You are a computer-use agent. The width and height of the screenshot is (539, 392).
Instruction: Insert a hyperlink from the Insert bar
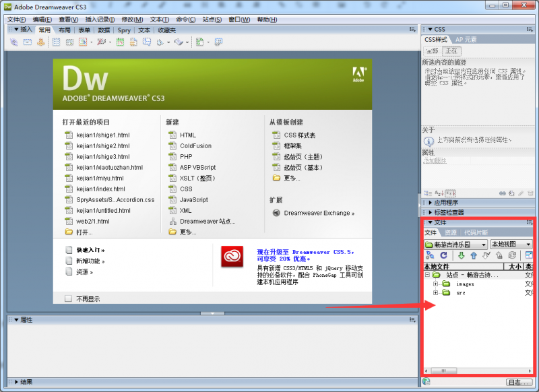(13, 42)
